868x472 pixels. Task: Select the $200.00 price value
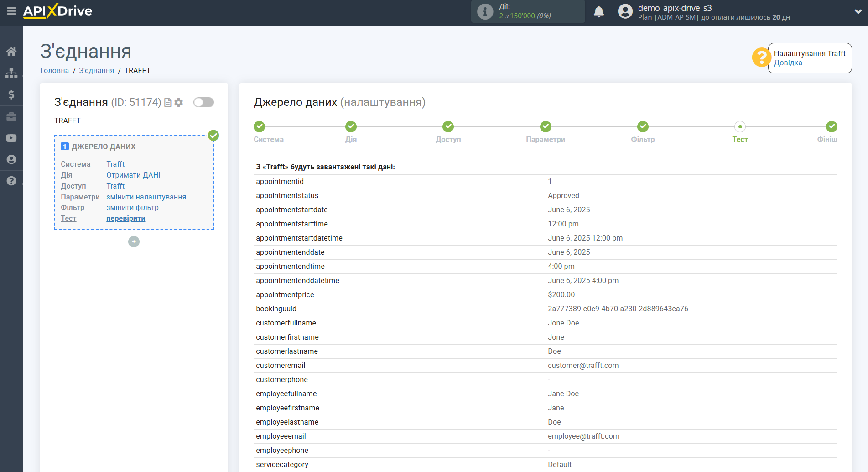click(561, 294)
